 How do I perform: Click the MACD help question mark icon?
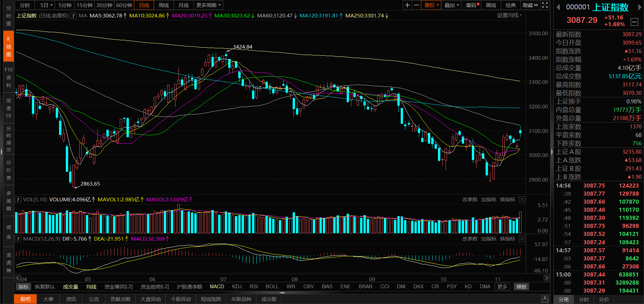(18, 239)
